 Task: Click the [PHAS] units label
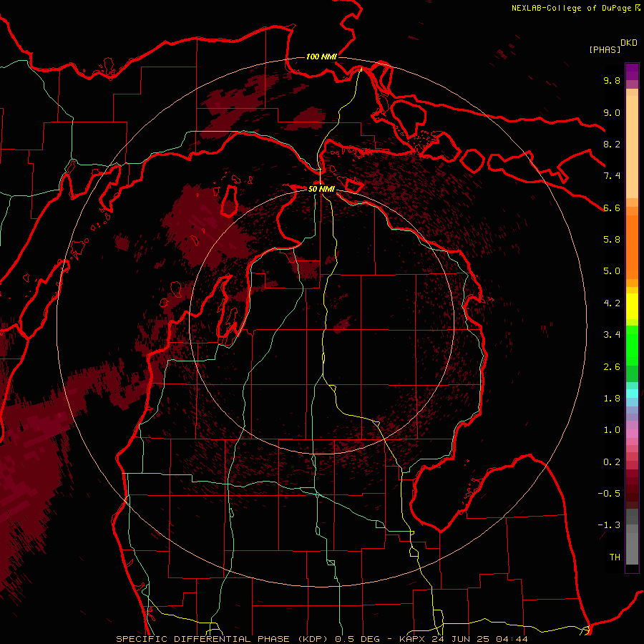click(605, 49)
